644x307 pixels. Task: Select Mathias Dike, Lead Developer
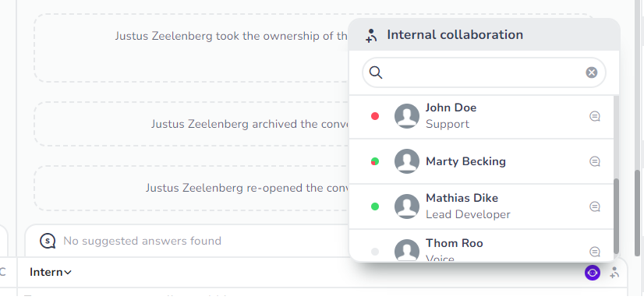(481, 206)
